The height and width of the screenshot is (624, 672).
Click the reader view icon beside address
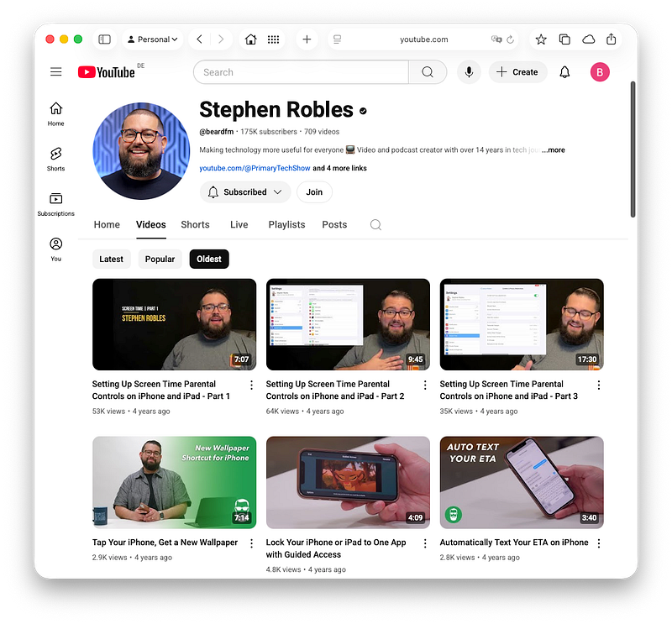point(338,39)
